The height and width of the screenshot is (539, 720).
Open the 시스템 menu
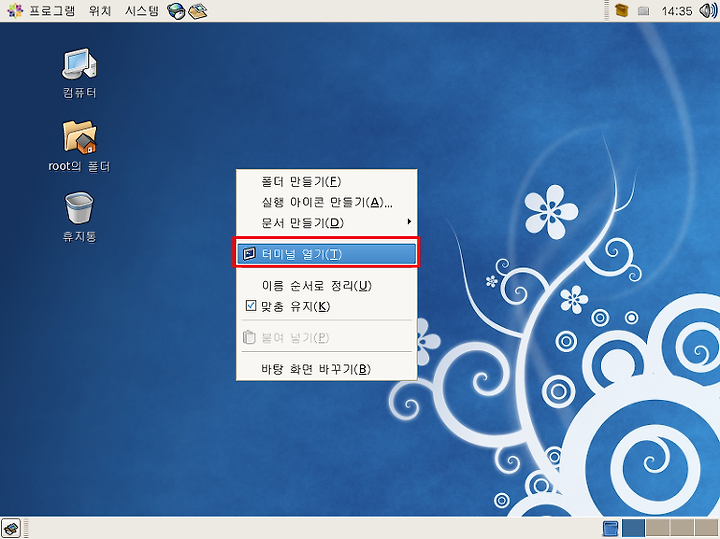click(141, 11)
